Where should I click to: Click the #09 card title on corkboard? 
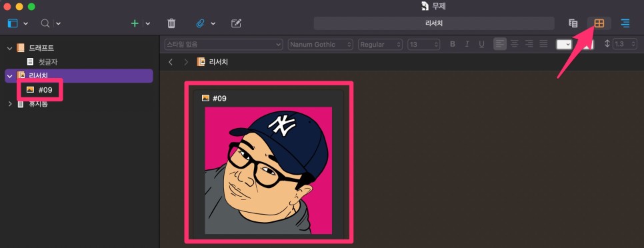coord(219,98)
